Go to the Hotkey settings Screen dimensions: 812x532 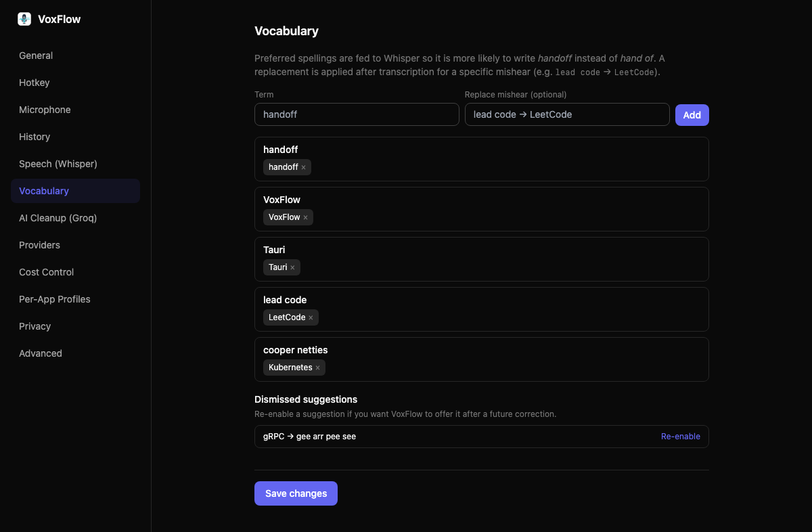[x=75, y=83]
